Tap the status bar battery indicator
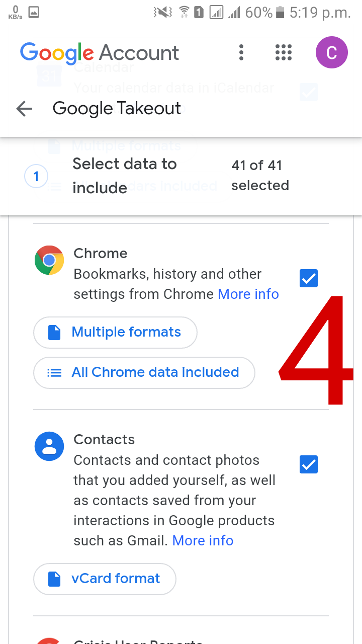Viewport: 362px width, 644px height. pyautogui.click(x=281, y=12)
